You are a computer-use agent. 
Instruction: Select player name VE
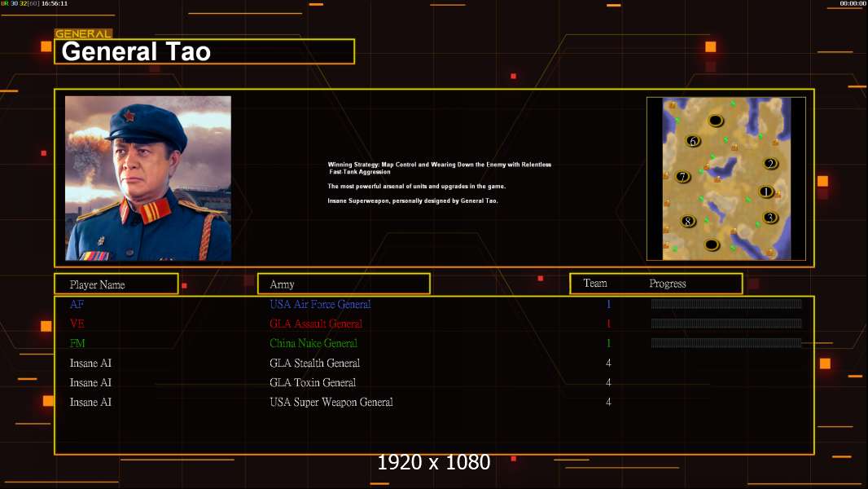77,324
